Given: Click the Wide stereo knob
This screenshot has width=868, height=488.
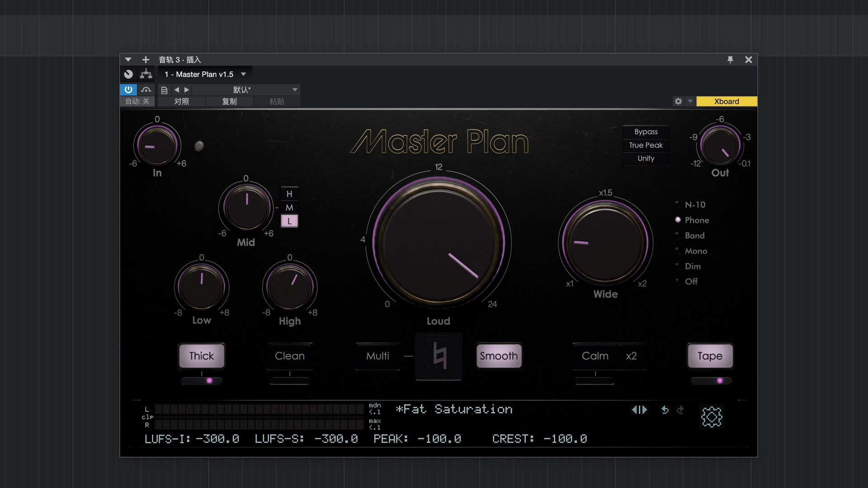Looking at the screenshot, I should [605, 242].
